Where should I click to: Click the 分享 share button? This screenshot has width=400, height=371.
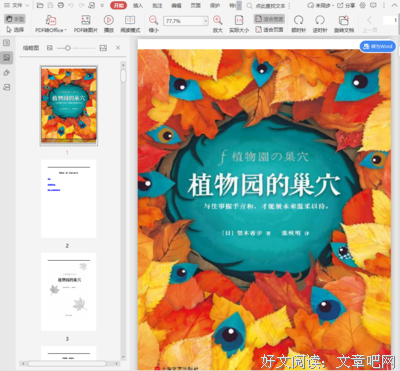click(346, 5)
